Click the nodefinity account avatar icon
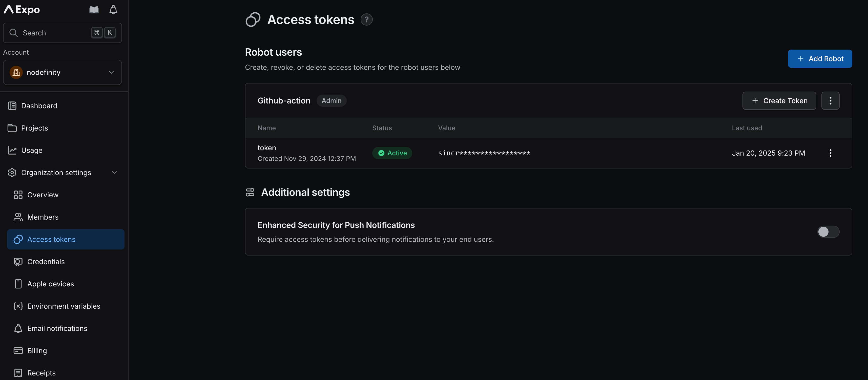Viewport: 868px width, 380px height. pos(16,72)
